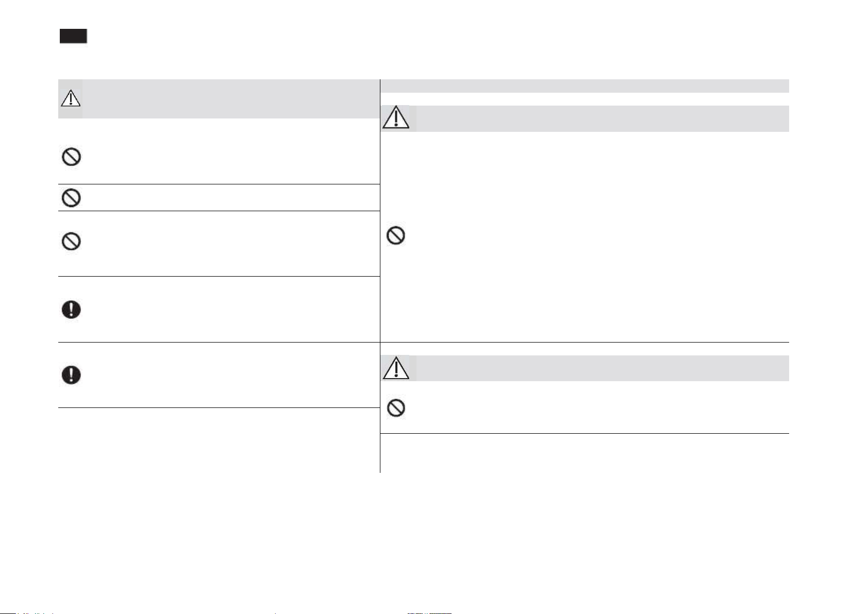
Task: Select the first prohibition icon in left column
Action: point(71,157)
